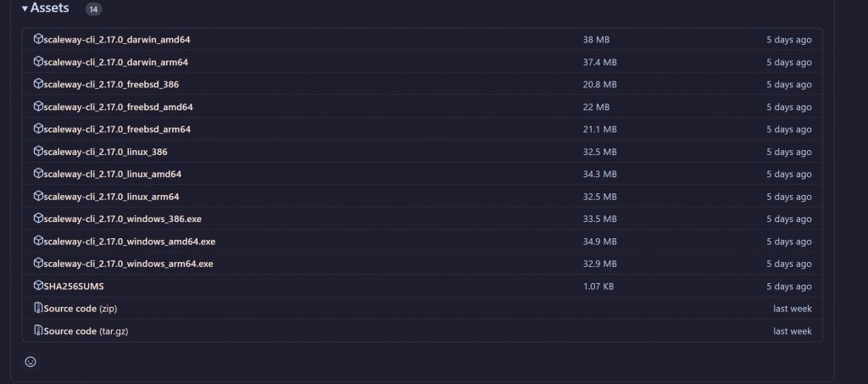
Task: Download scaleway-cli_2.17.0_windows_386.exe
Action: click(x=122, y=219)
